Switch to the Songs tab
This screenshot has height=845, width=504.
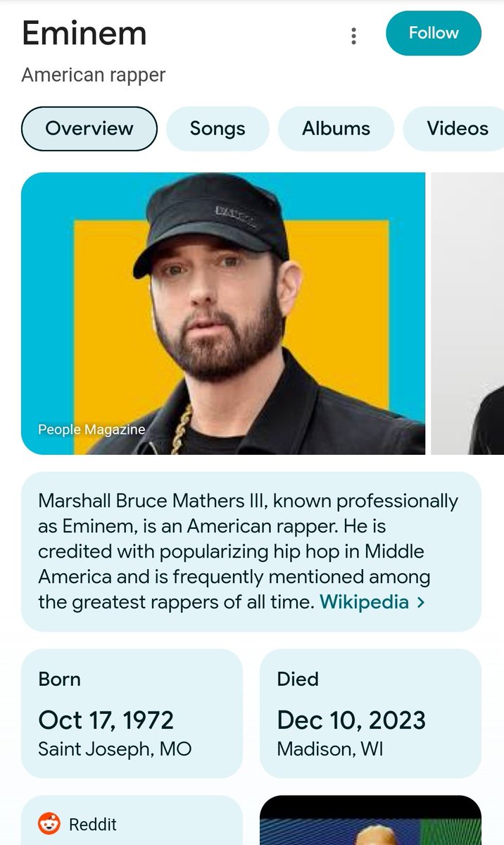(x=218, y=128)
